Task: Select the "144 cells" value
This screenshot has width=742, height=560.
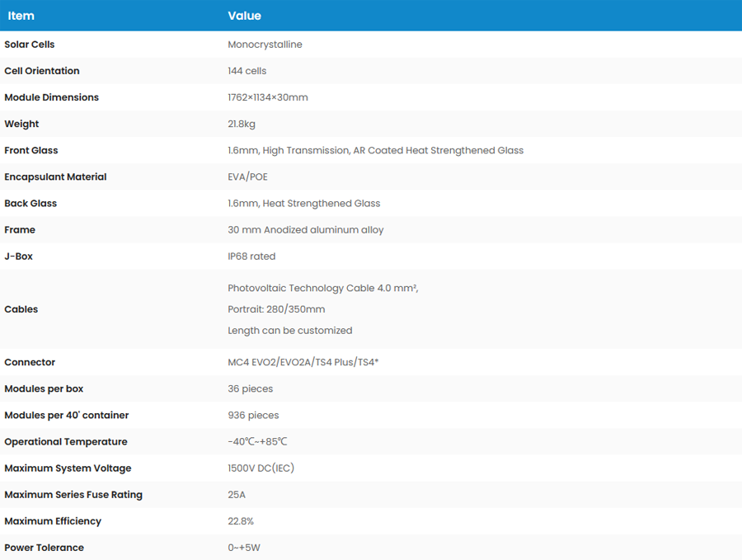Action: point(247,71)
